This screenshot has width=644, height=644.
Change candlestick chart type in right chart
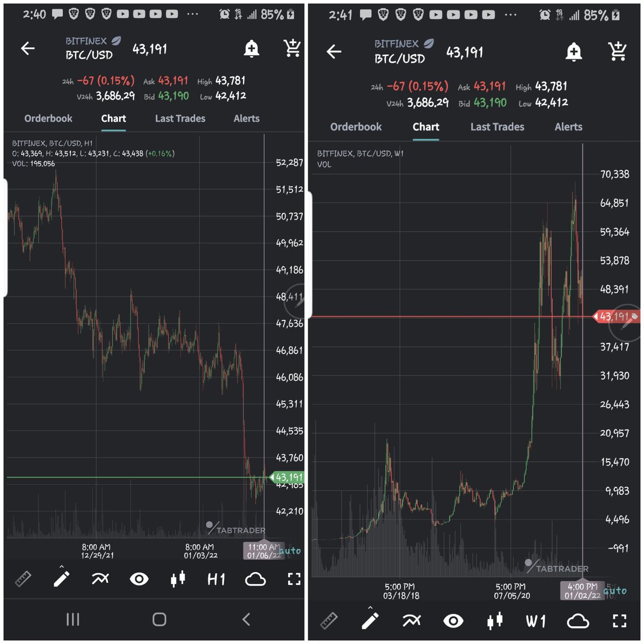pos(494,621)
